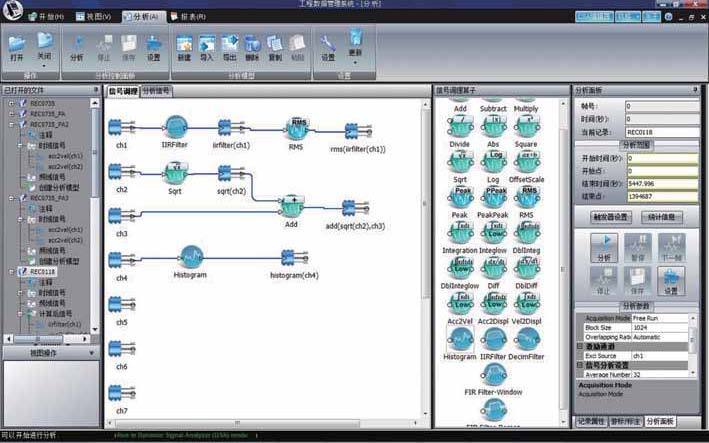This screenshot has height=443, width=709.
Task: Click the 导入 (Import) icon in ribbon
Action: click(x=206, y=47)
